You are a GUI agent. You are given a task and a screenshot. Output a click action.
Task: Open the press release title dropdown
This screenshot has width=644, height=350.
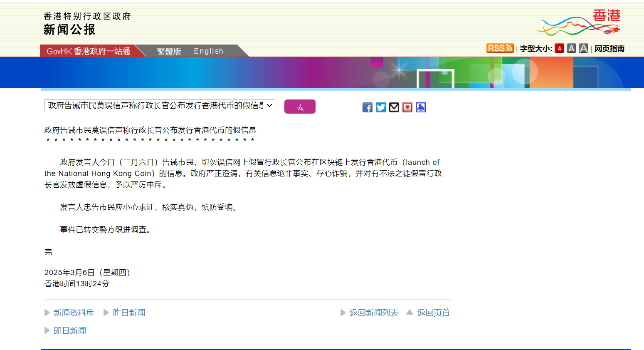coord(160,105)
